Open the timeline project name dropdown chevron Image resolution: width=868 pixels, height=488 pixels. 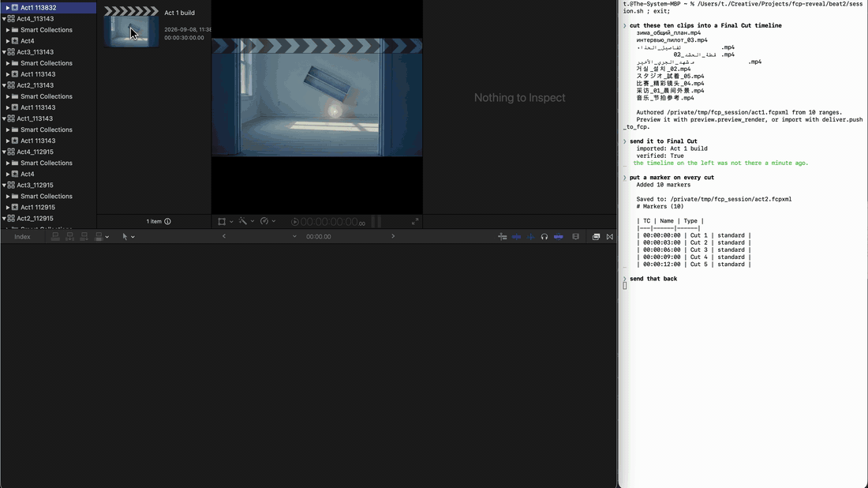(294, 237)
